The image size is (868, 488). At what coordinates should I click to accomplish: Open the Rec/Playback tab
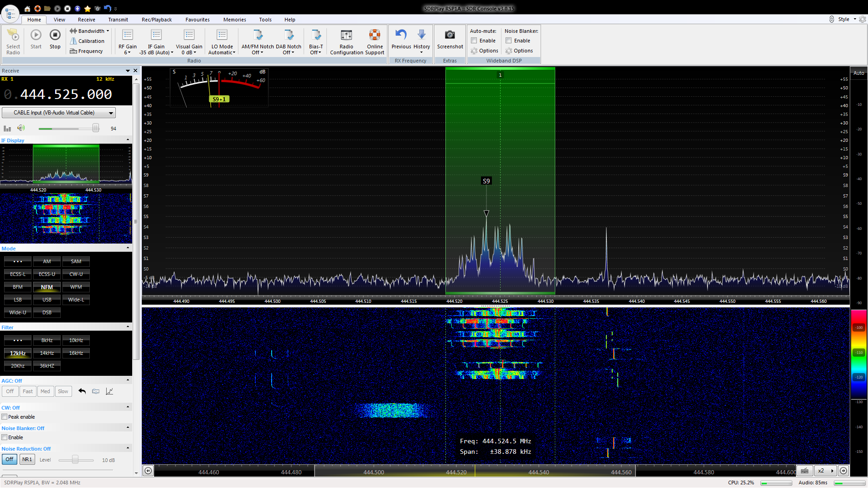[156, 20]
